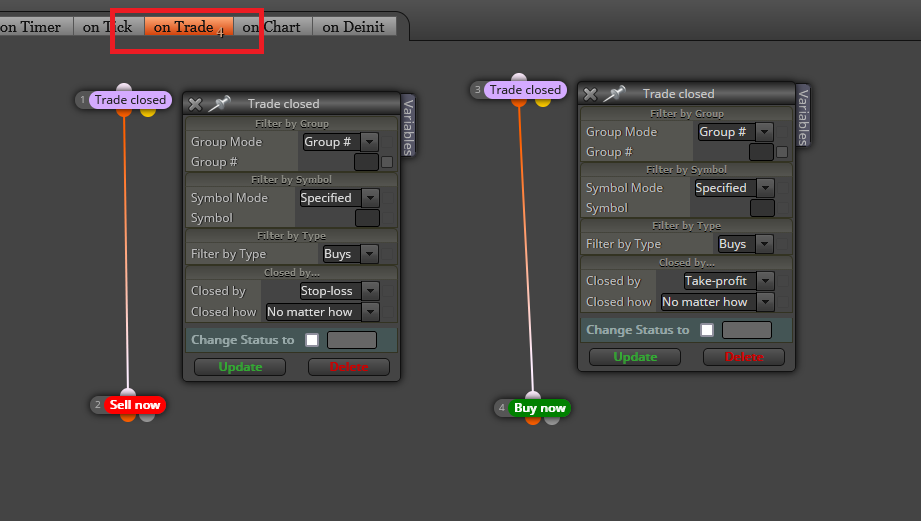Close the left Trade closed panel
Screen dimensions: 921x521
[x=195, y=105]
